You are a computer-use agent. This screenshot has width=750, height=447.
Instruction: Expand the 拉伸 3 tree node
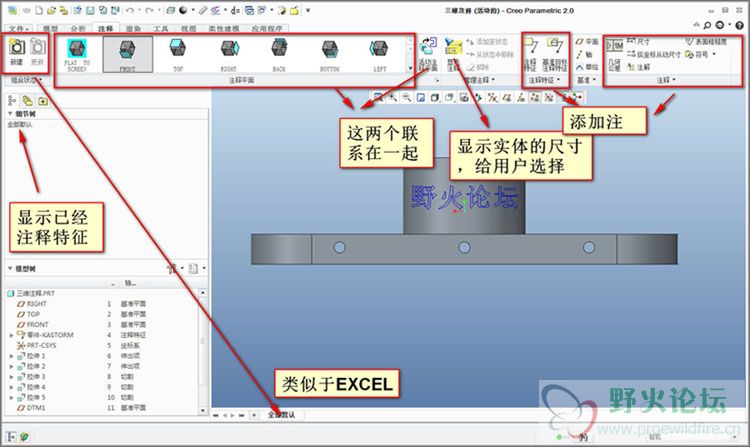coord(11,377)
